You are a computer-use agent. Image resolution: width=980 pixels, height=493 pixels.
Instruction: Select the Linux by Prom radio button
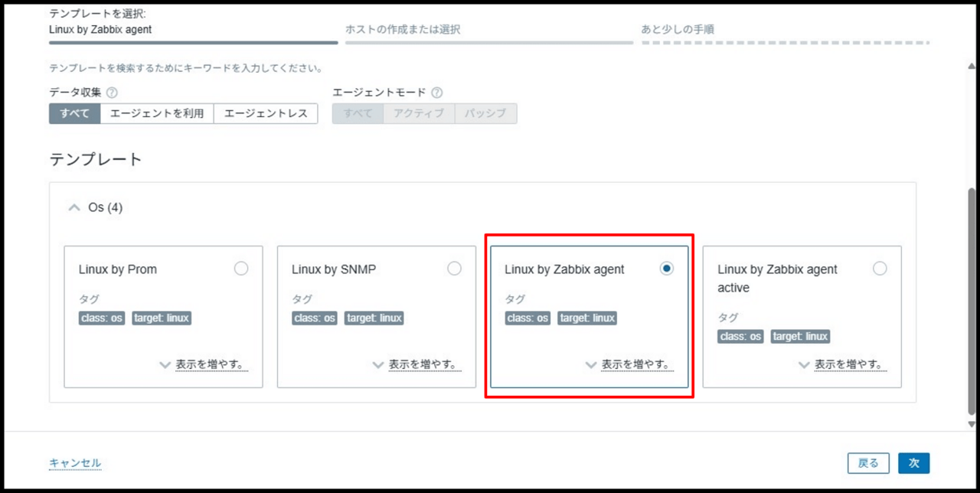coord(241,269)
